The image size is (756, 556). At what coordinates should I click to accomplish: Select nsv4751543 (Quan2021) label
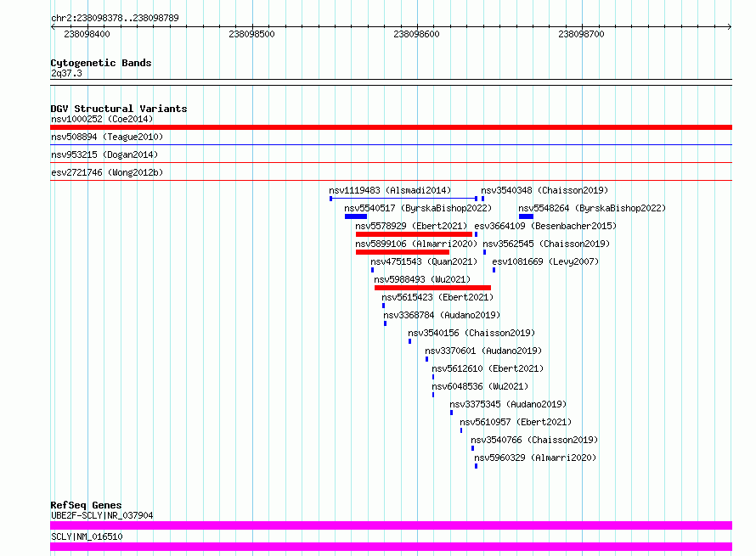coord(424,261)
